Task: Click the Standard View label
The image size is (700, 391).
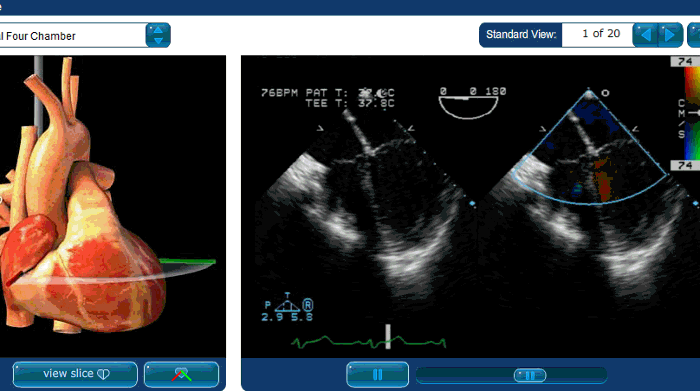Action: click(521, 34)
